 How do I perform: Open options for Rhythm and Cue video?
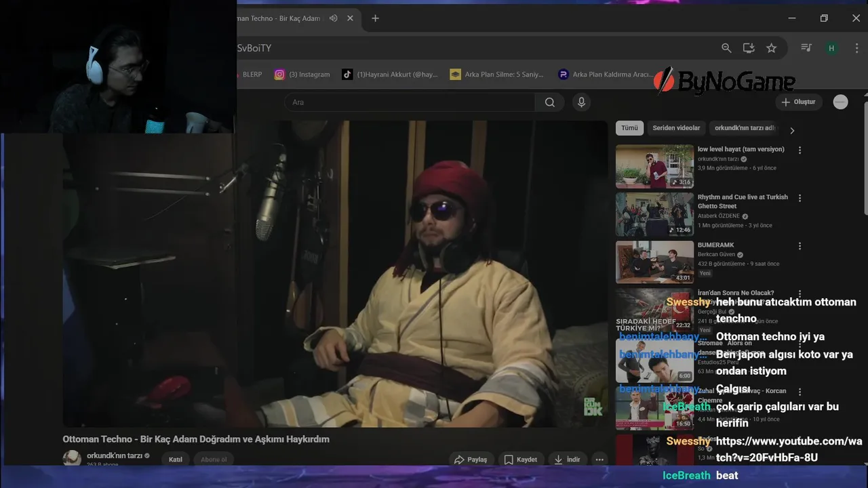[800, 199]
